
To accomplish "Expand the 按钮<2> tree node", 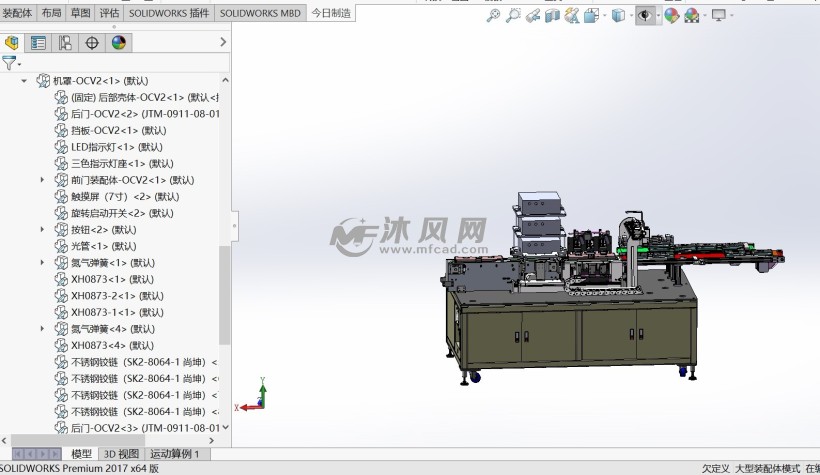I will click(42, 230).
